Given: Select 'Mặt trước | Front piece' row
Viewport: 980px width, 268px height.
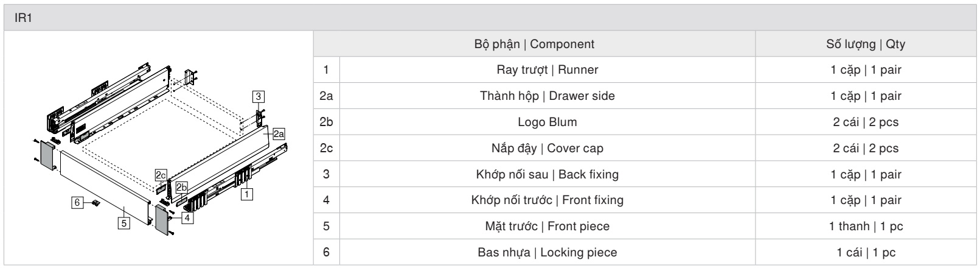Looking at the screenshot, I should point(645,227).
